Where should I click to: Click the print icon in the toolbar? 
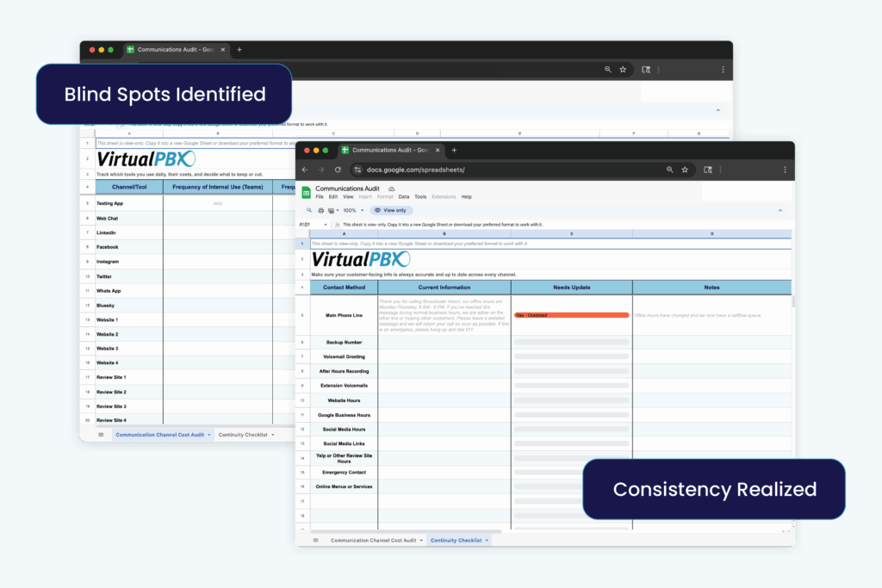tap(320, 209)
